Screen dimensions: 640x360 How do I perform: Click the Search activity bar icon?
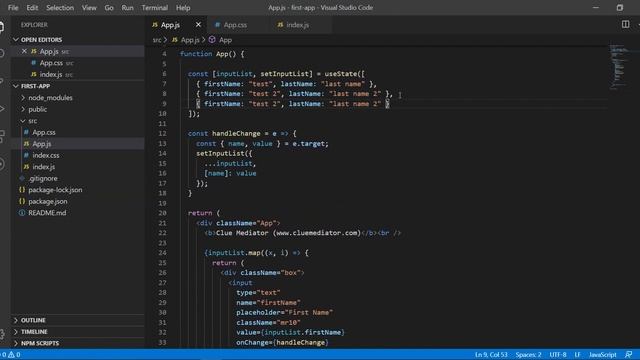[2, 53]
